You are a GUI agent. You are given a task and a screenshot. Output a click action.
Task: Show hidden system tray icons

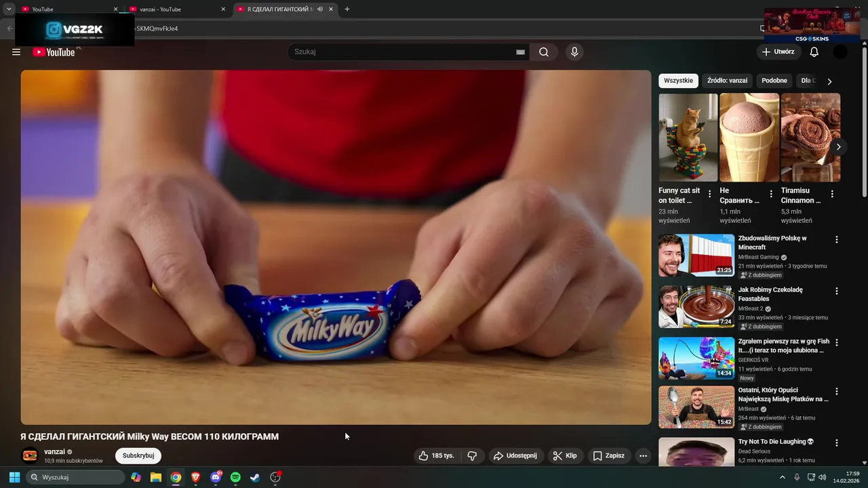click(x=783, y=478)
